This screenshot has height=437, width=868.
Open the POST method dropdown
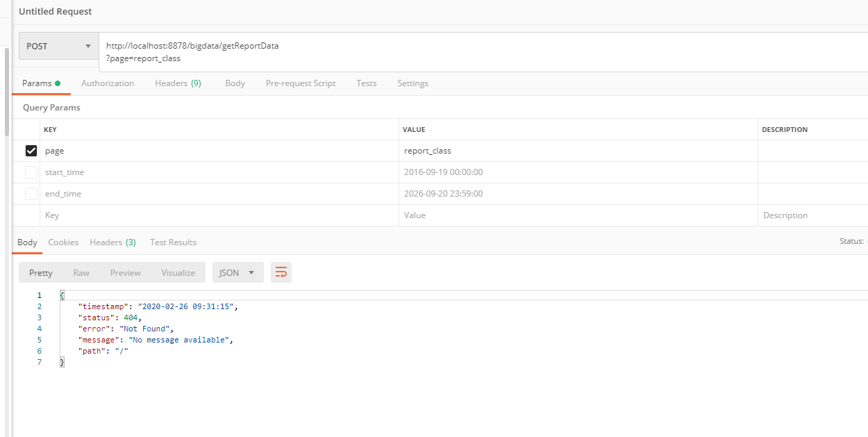click(x=58, y=47)
